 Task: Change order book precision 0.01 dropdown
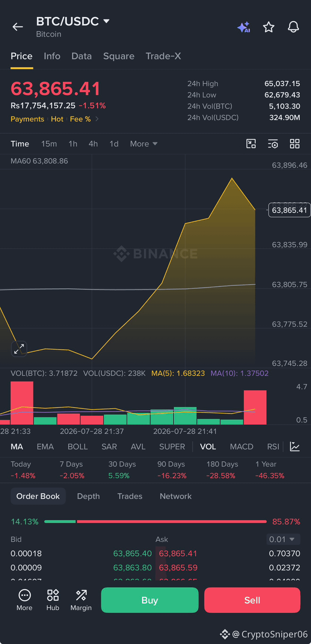[283, 539]
